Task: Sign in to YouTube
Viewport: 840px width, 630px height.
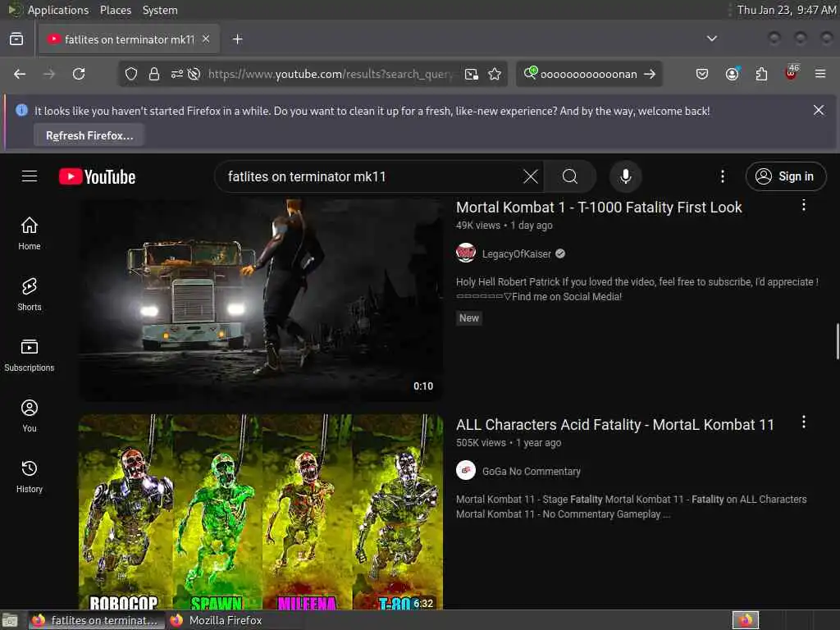Action: (785, 176)
